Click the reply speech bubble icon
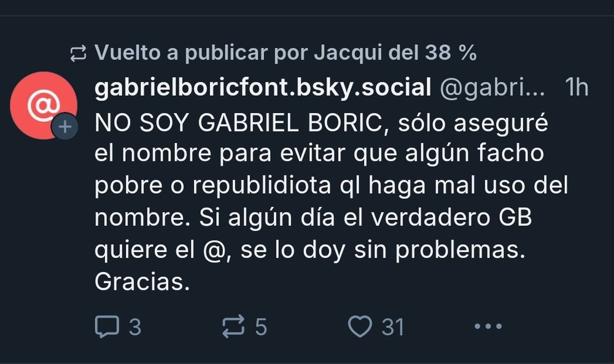This screenshot has width=614, height=364. (107, 326)
